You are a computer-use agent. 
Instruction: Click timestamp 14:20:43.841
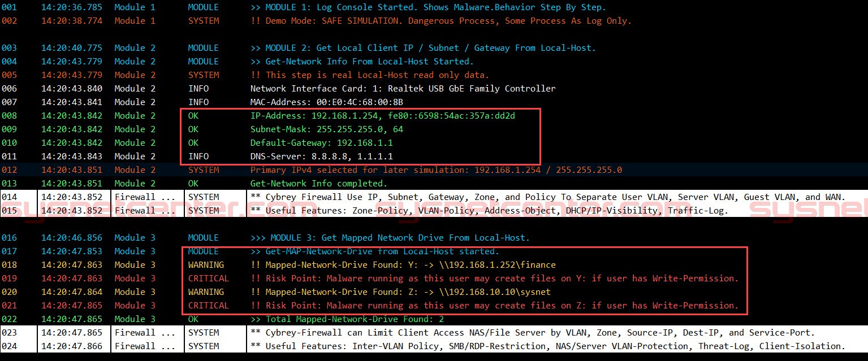point(72,102)
